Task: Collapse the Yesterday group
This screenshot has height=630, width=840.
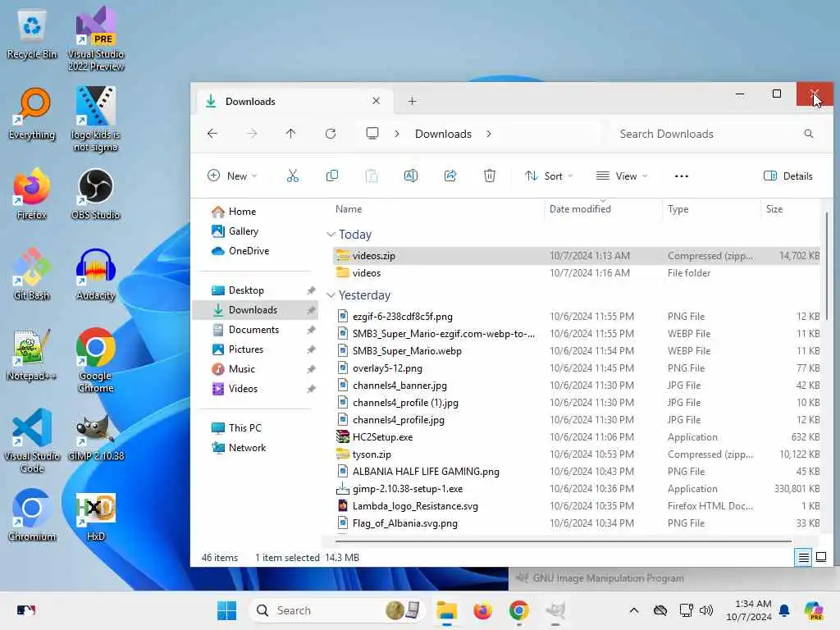Action: 331,295
